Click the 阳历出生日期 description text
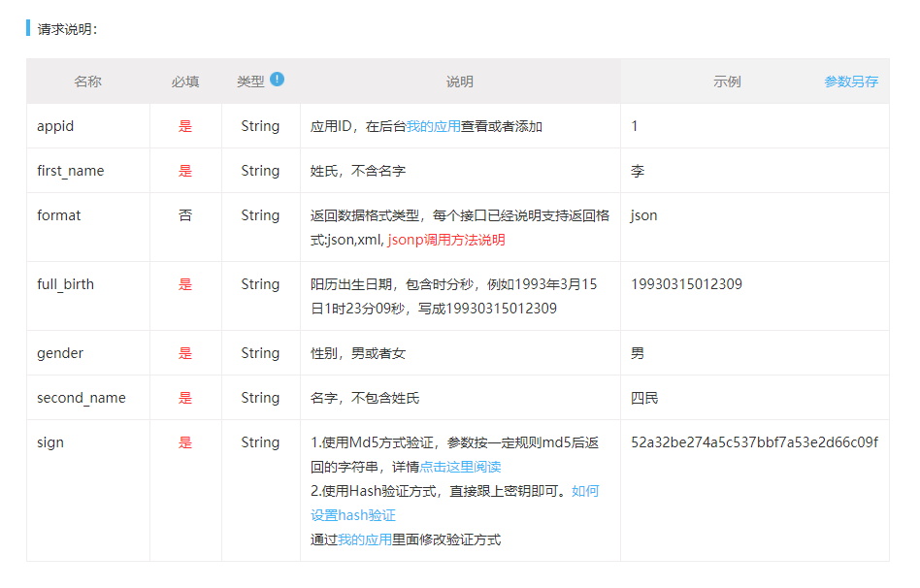Screen dimensions: 920x588 [454, 296]
